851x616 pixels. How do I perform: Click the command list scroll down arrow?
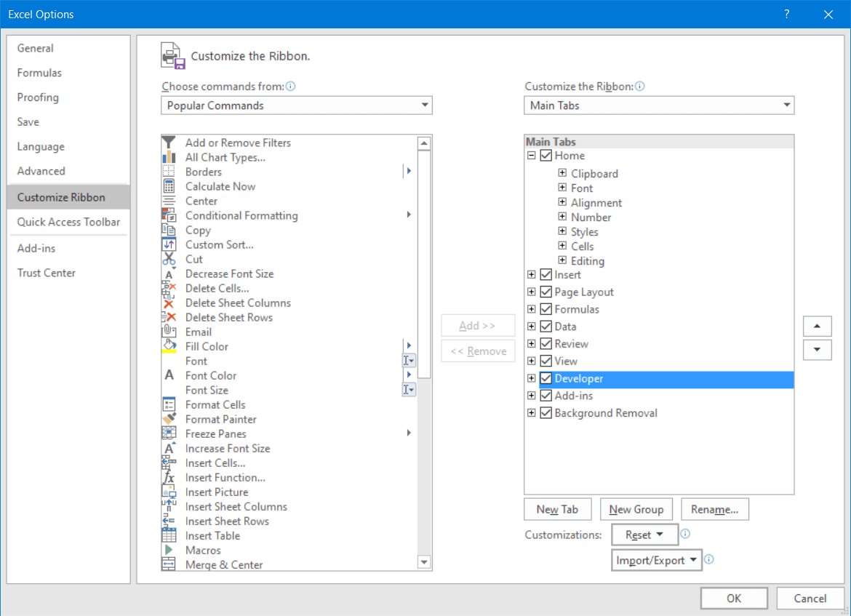point(424,561)
